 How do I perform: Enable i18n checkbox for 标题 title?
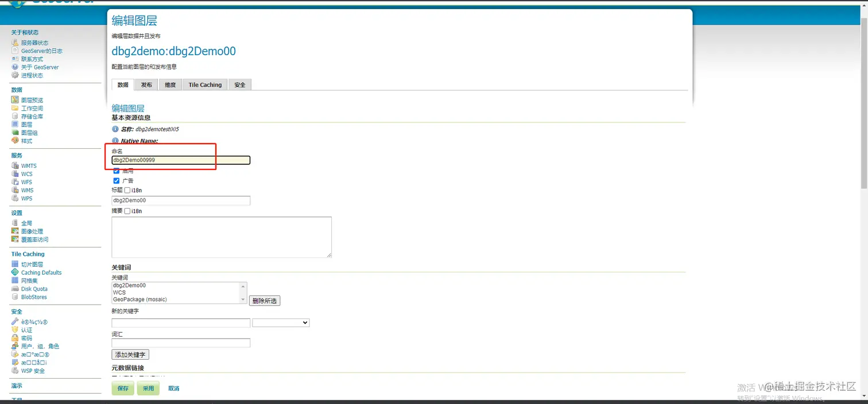[127, 190]
